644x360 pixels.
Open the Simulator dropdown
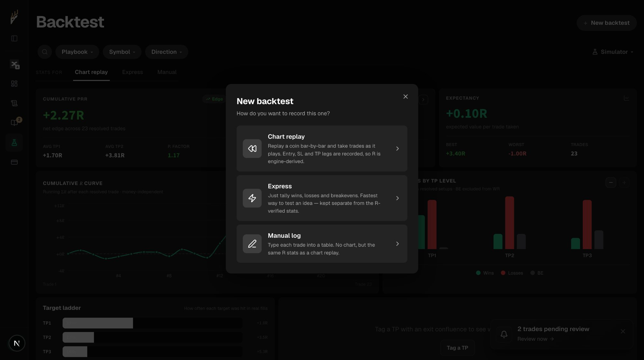(613, 52)
